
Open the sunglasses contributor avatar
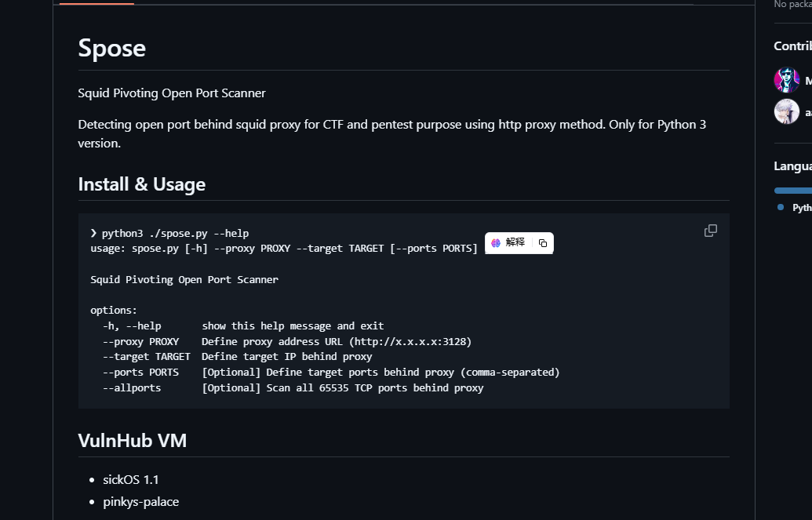pyautogui.click(x=787, y=80)
